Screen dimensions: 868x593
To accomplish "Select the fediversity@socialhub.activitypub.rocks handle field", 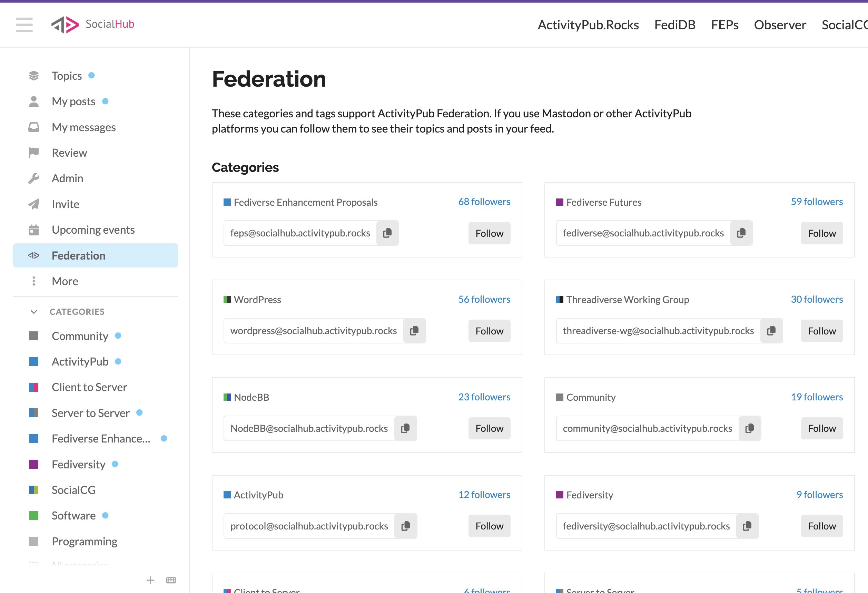I will click(646, 526).
